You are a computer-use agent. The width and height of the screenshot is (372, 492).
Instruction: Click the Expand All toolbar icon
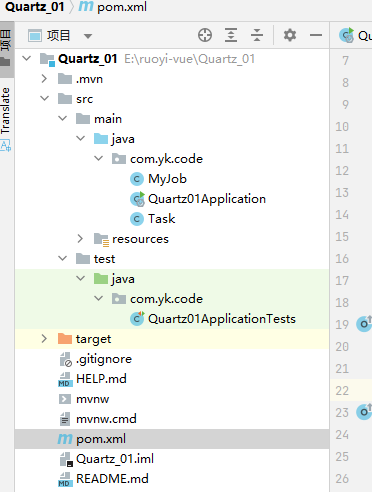[231, 35]
